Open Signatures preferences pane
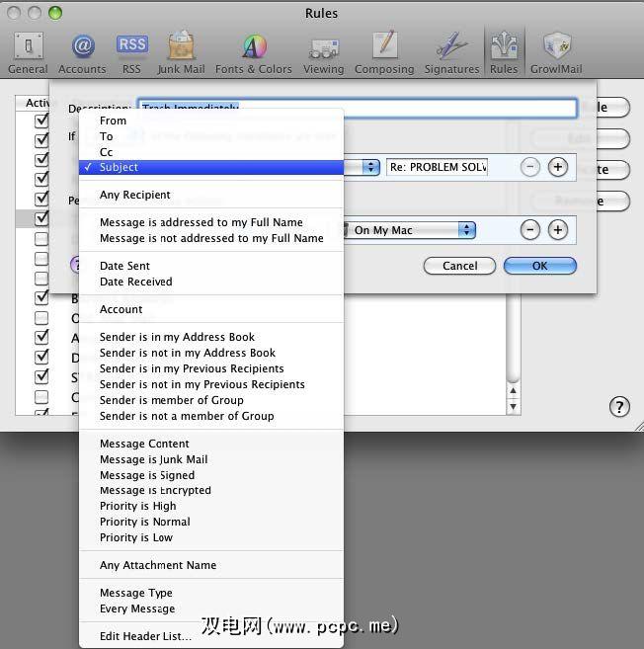The image size is (644, 649). (451, 52)
